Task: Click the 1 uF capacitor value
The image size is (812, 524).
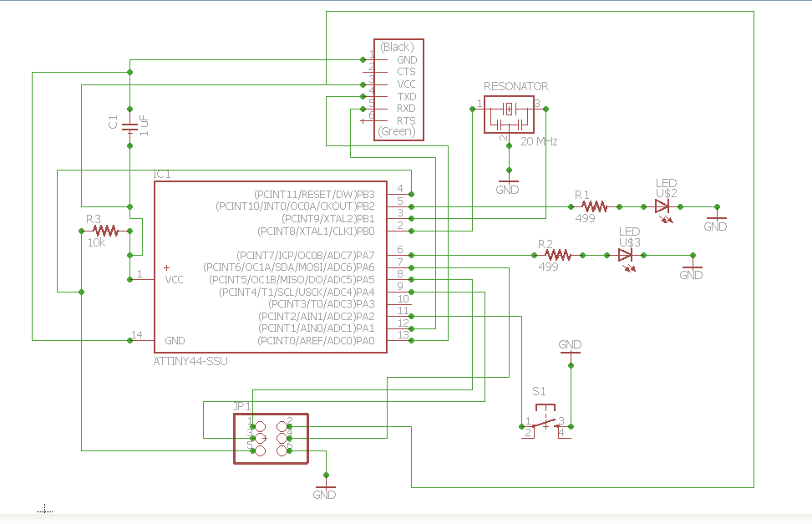Action: (144, 126)
